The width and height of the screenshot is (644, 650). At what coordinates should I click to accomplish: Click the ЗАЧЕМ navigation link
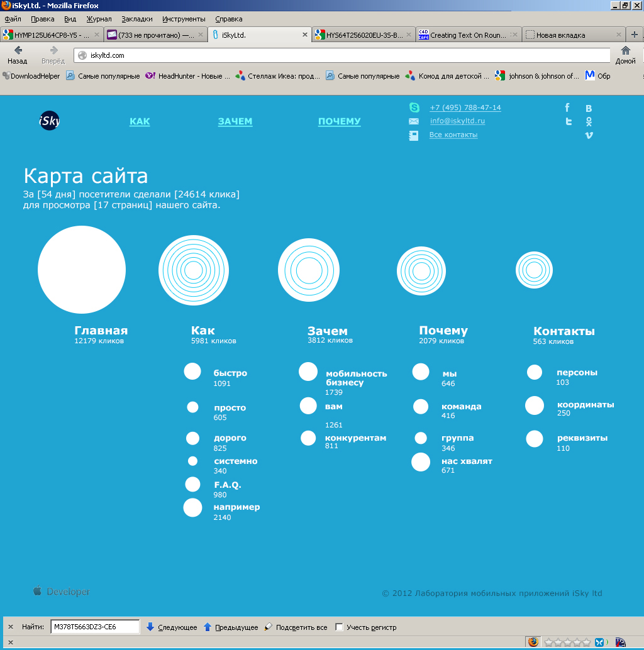[235, 121]
